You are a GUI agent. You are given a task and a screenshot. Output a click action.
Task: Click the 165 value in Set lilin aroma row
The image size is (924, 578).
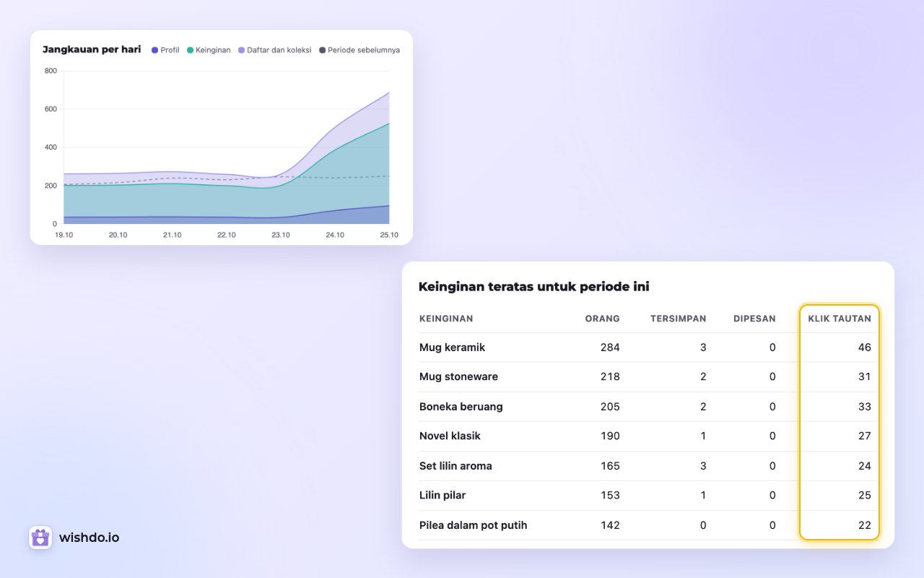tap(610, 466)
